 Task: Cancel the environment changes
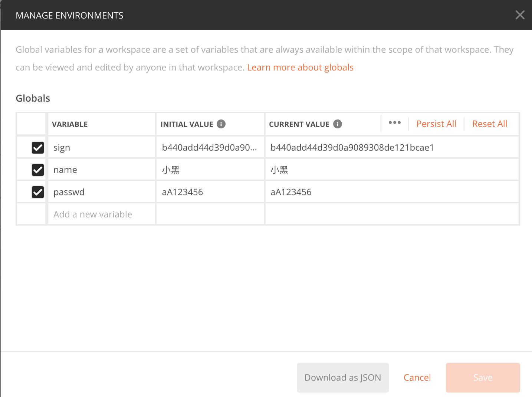click(x=417, y=378)
